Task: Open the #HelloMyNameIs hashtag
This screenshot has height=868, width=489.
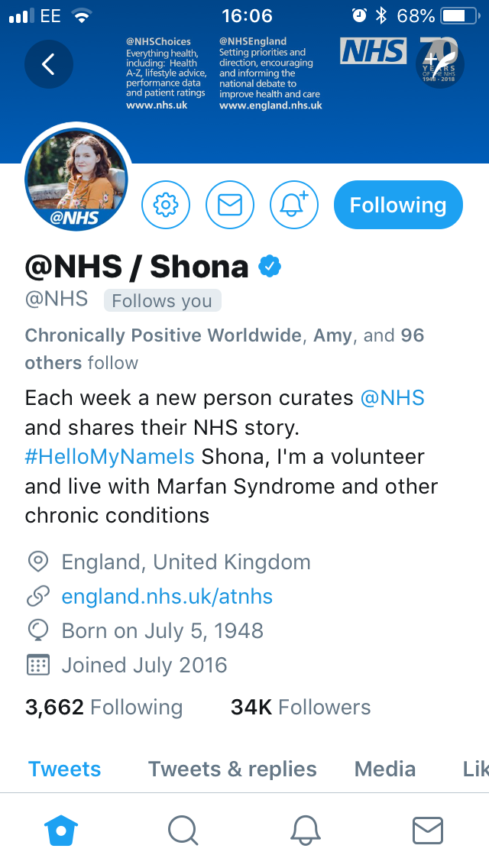Action: (110, 457)
